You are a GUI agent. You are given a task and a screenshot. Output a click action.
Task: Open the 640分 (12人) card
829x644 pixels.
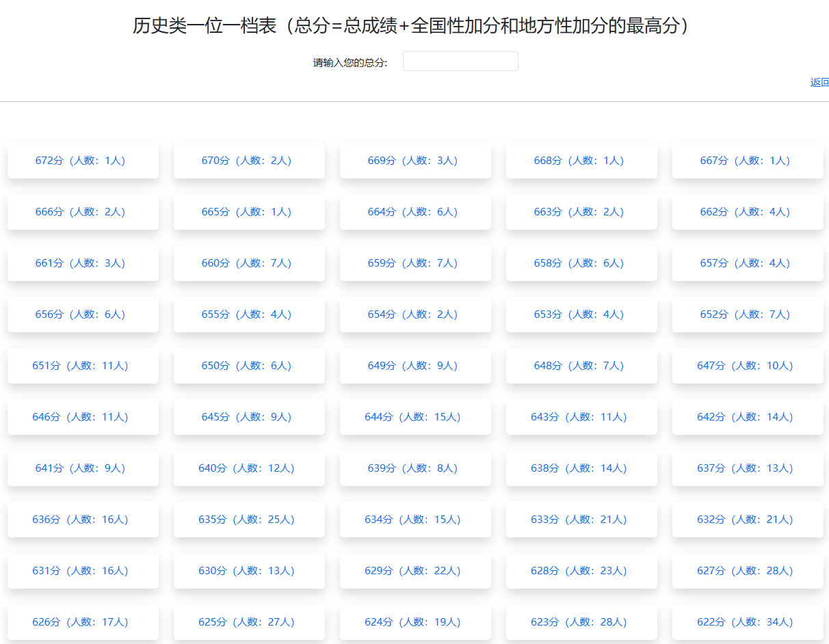coord(249,468)
